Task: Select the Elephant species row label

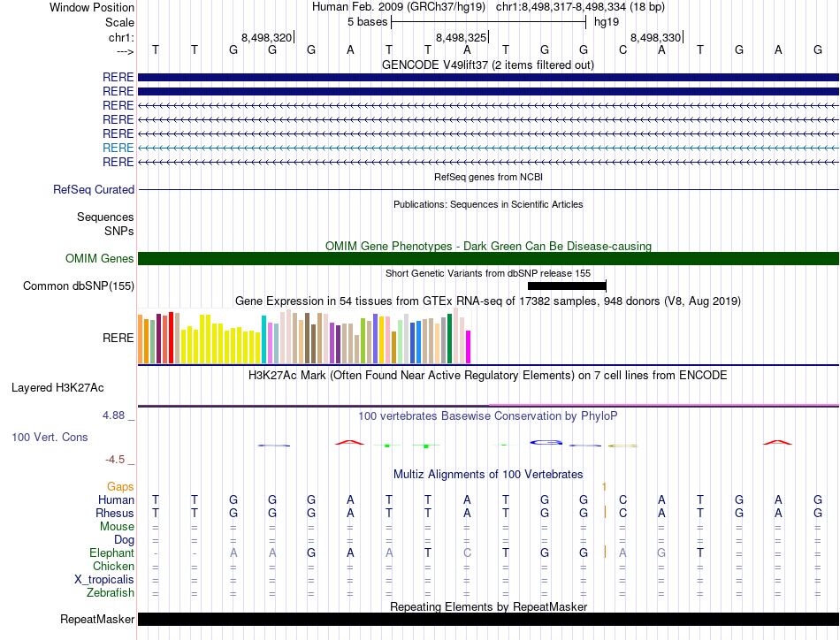Action: [x=111, y=552]
